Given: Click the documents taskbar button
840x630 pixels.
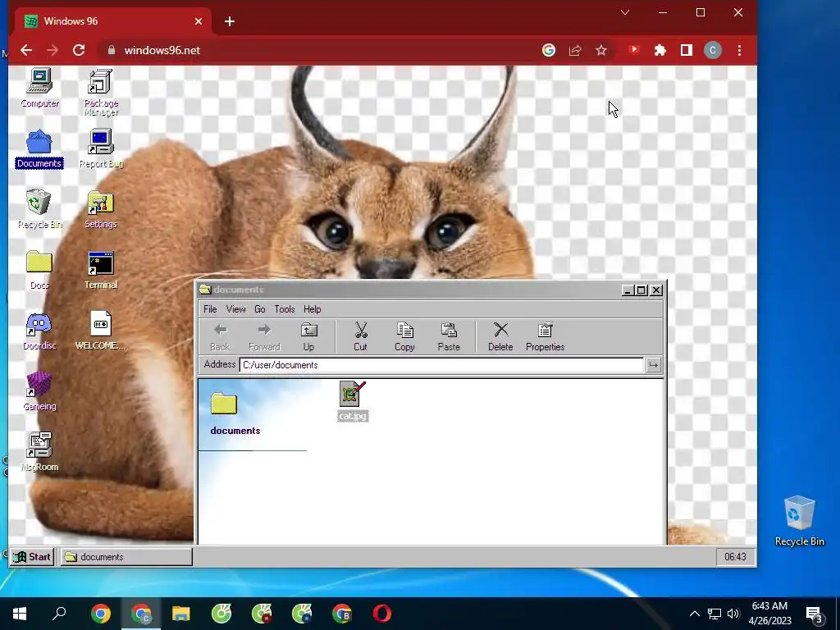Looking at the screenshot, I should (x=126, y=557).
